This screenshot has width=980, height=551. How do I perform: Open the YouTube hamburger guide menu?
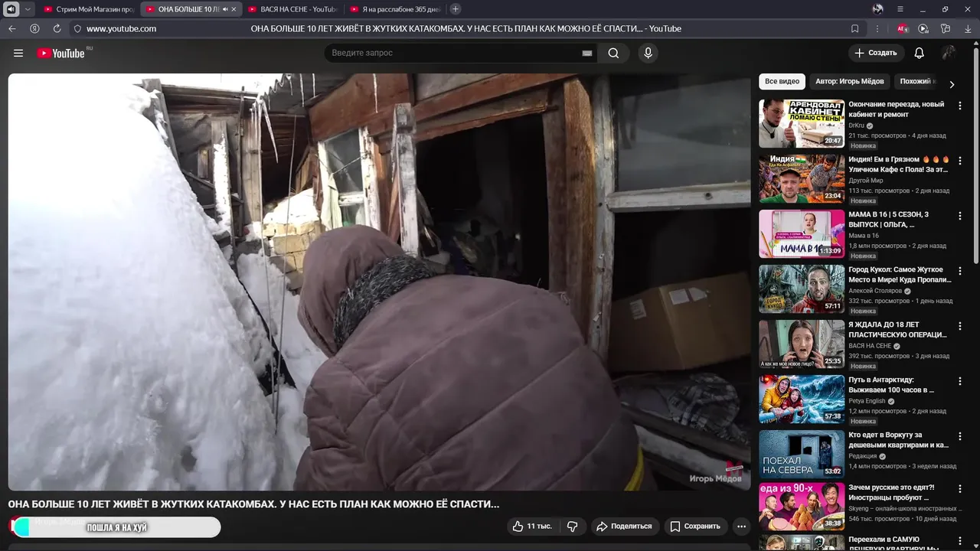point(18,53)
